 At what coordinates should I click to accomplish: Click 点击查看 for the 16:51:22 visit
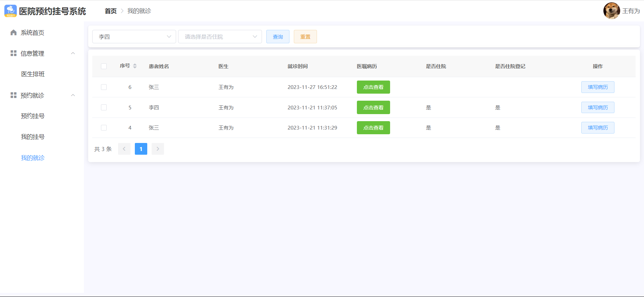coord(373,87)
